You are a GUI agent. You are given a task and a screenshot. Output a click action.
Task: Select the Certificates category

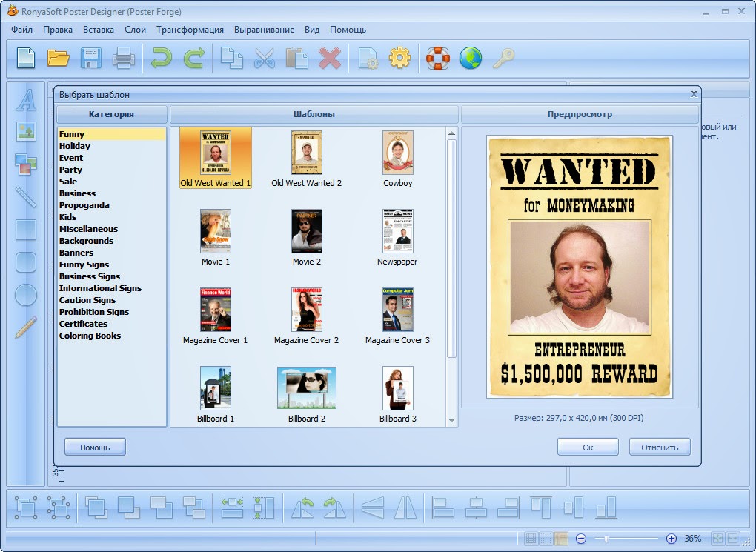pos(83,323)
